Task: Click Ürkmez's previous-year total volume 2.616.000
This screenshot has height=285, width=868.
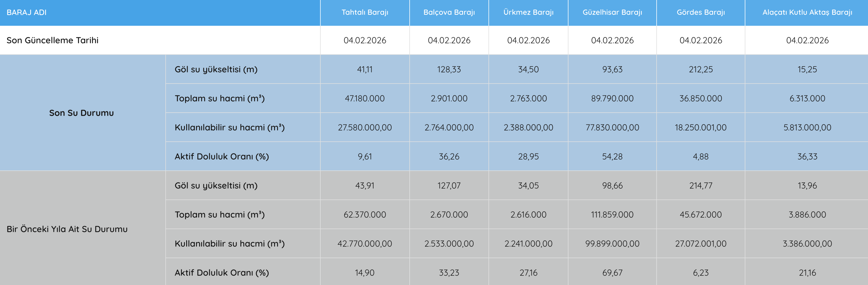Action: coord(528,215)
